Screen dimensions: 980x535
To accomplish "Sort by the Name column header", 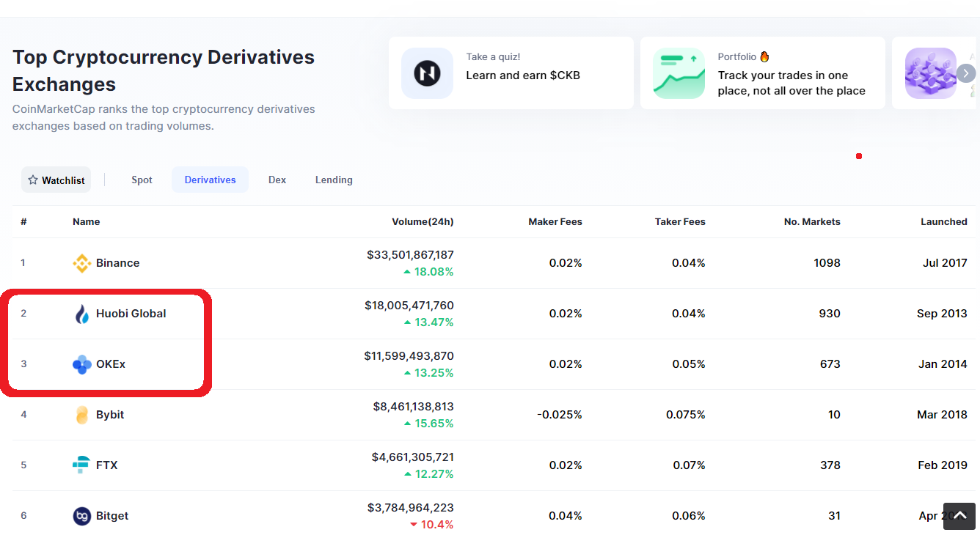I will [86, 221].
